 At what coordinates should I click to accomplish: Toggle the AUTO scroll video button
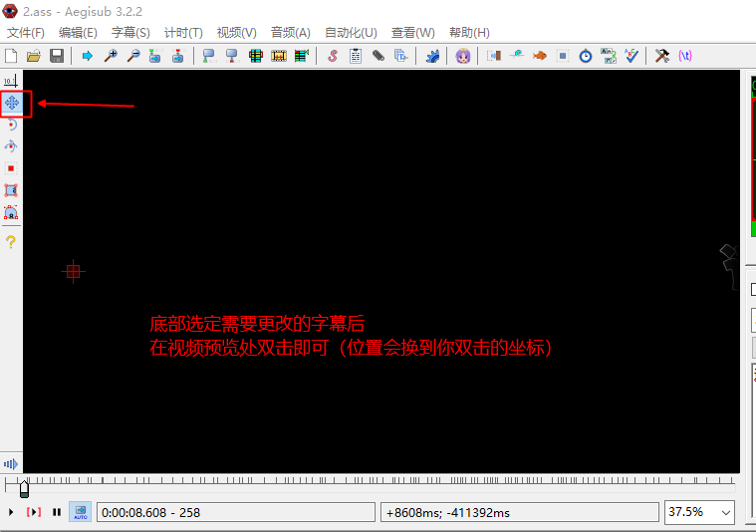click(81, 512)
